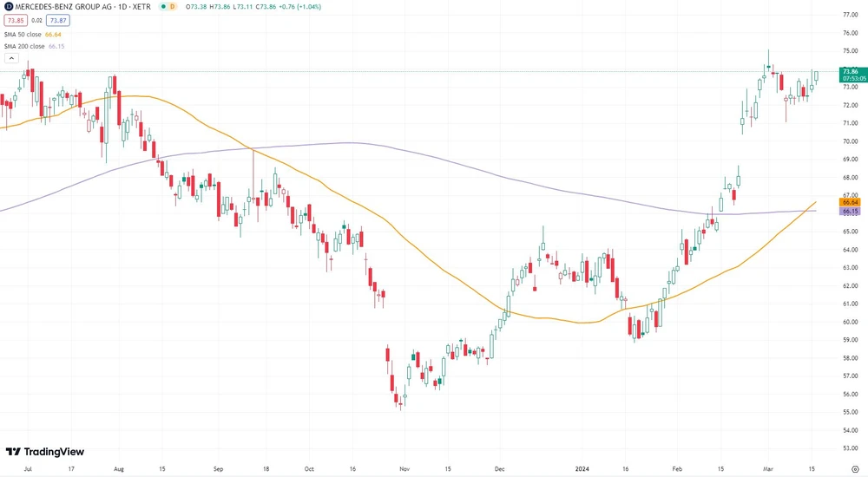The height and width of the screenshot is (477, 868).
Task: Click the 0.02 spread value
Action: click(36, 20)
